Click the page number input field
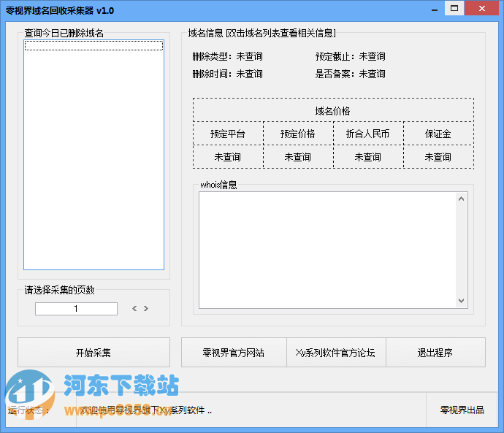504x433 pixels. pyautogui.click(x=76, y=309)
